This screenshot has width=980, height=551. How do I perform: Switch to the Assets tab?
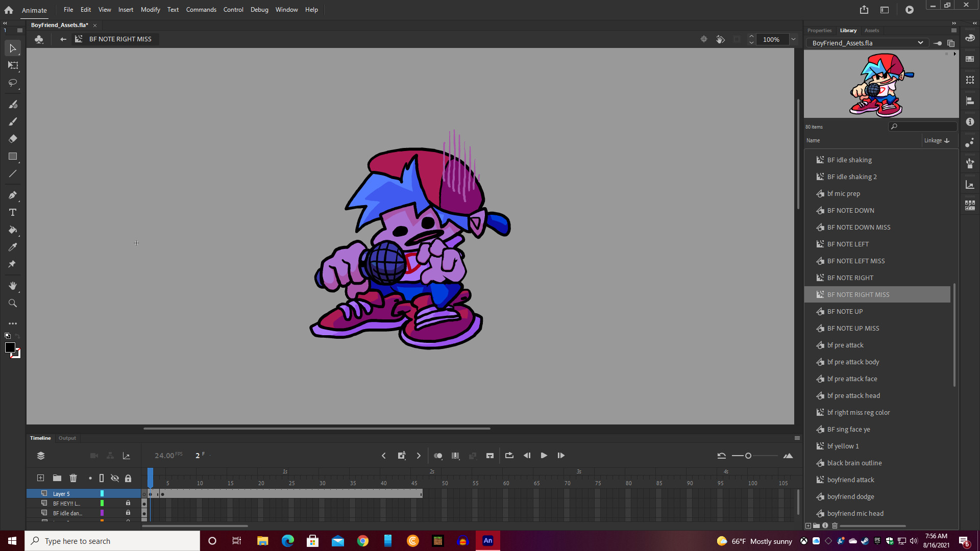click(x=872, y=31)
